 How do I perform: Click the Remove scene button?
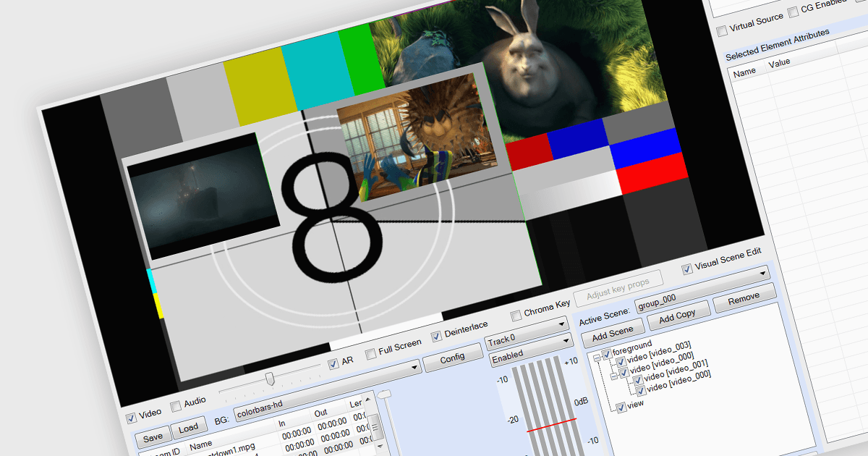click(x=744, y=297)
